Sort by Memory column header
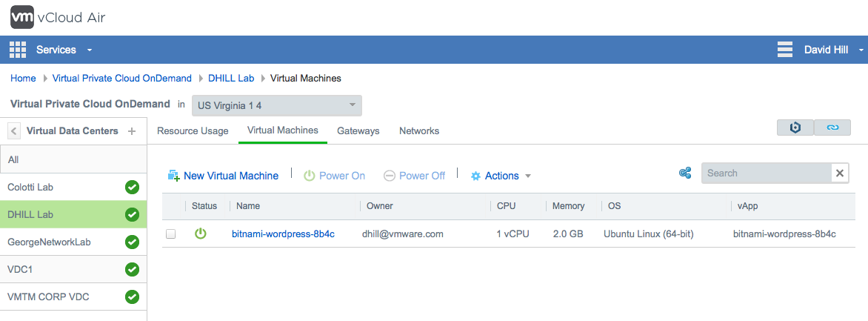Screen dimensions: 868x321 pos(569,205)
